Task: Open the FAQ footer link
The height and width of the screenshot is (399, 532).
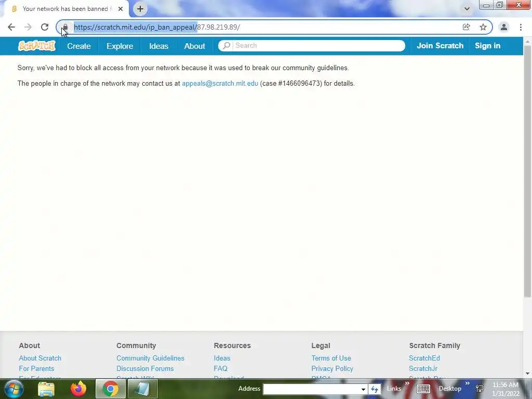Action: [220, 368]
